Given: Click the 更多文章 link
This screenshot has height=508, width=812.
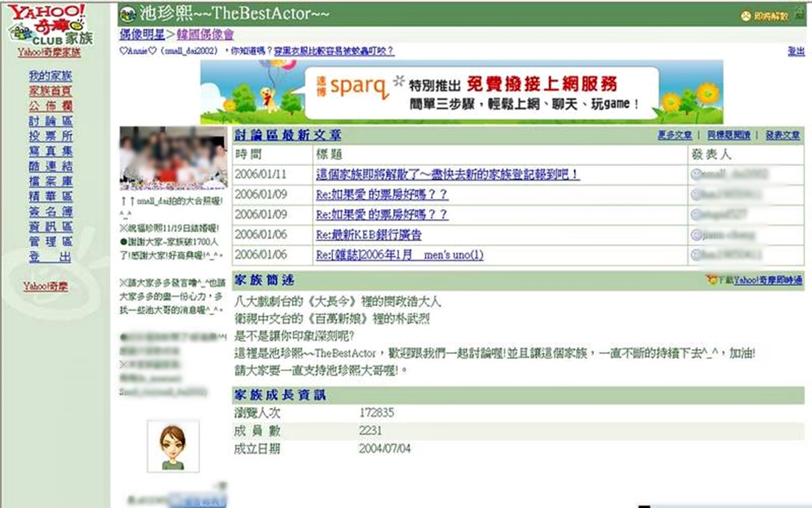Looking at the screenshot, I should tap(675, 135).
